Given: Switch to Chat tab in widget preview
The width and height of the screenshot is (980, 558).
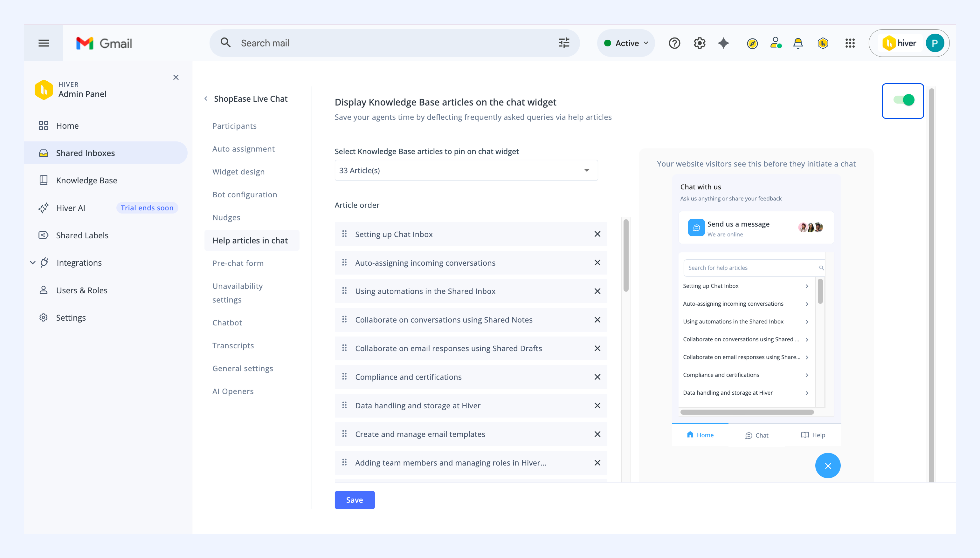Looking at the screenshot, I should [756, 435].
